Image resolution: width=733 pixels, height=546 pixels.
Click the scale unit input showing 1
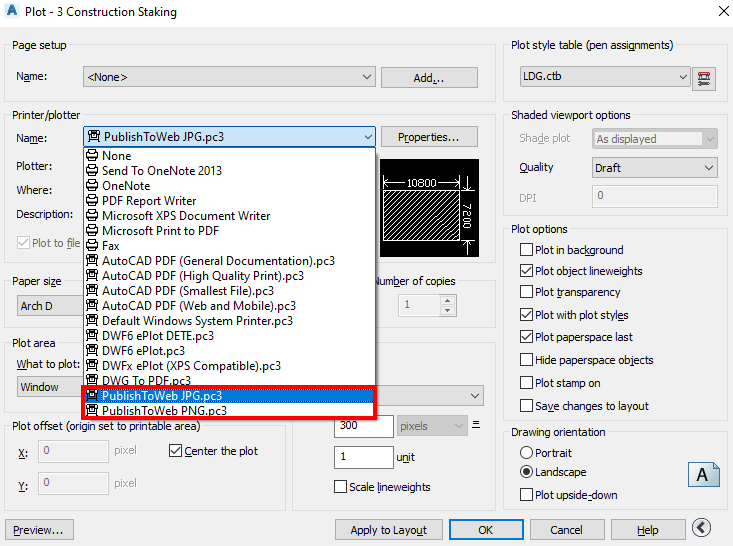pos(363,457)
